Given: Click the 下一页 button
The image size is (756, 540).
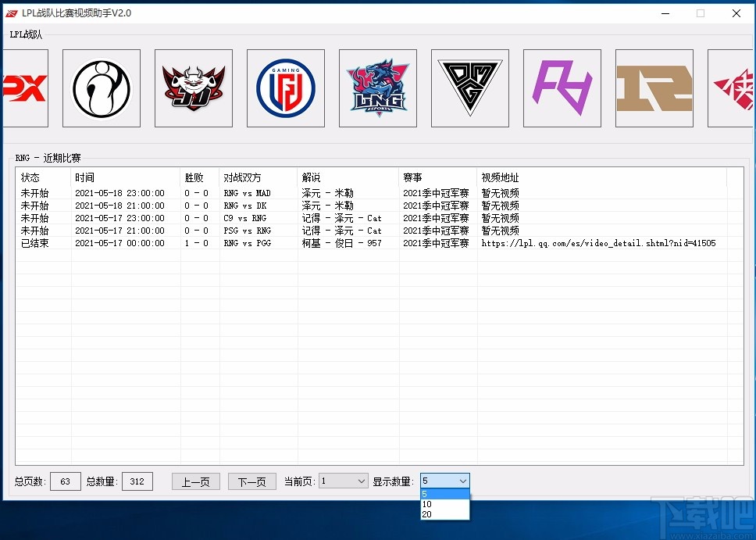Looking at the screenshot, I should point(251,481).
